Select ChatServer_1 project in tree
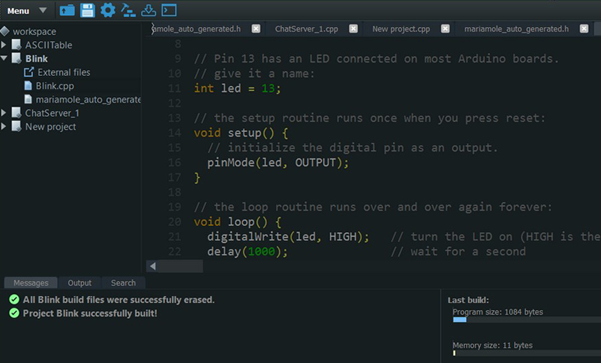Screen dimensions: 601x363 pos(52,113)
